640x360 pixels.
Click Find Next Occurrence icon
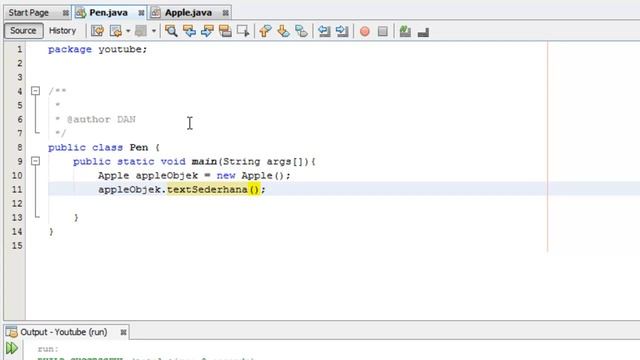(207, 31)
